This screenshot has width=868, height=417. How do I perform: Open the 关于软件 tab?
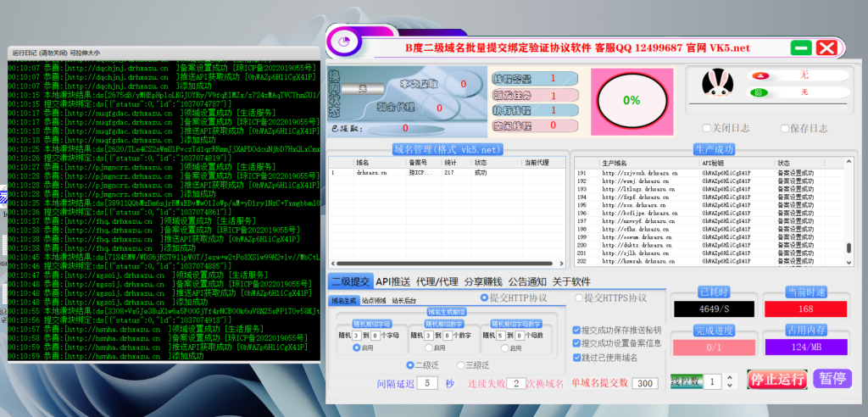(x=571, y=281)
